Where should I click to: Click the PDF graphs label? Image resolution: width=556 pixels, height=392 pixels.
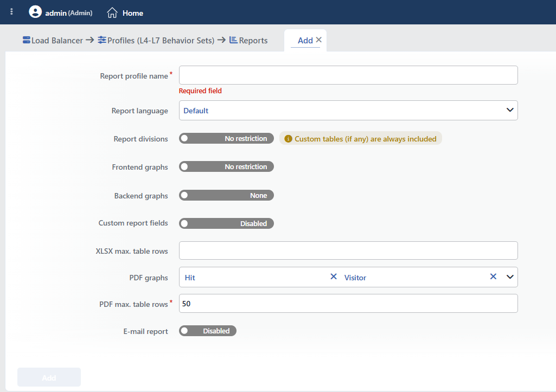pyautogui.click(x=149, y=278)
